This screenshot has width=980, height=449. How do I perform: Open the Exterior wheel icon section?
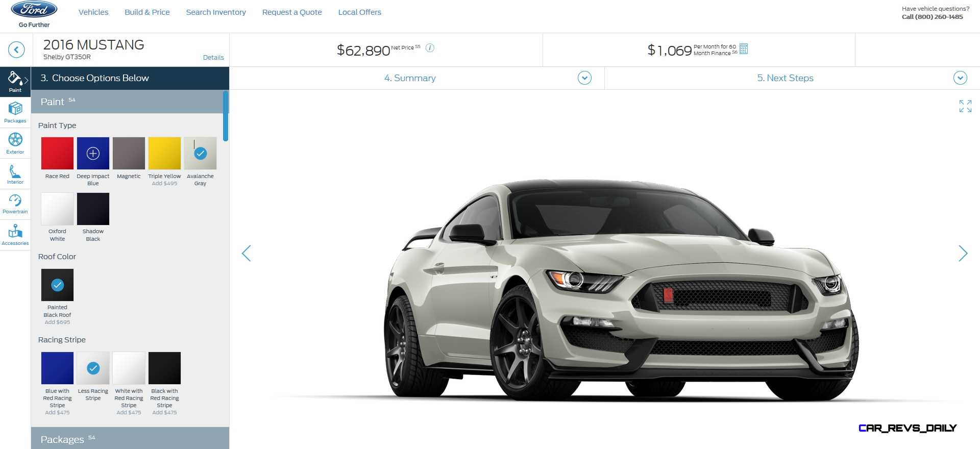point(15,143)
